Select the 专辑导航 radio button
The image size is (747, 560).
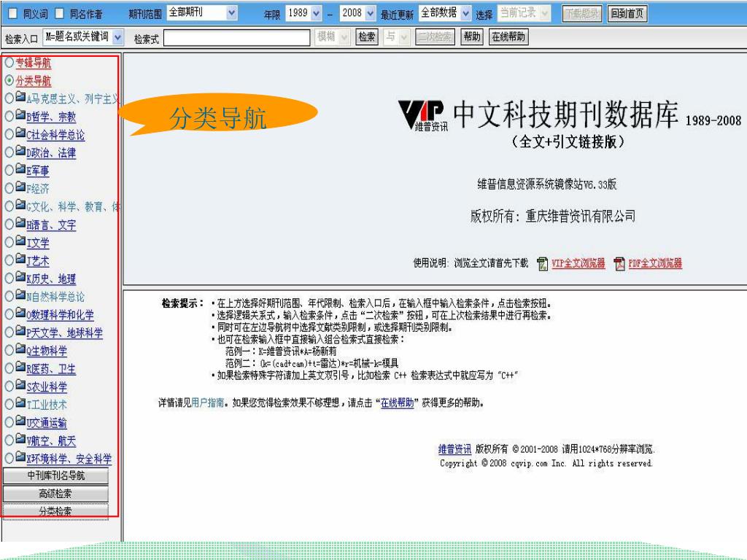(9, 62)
